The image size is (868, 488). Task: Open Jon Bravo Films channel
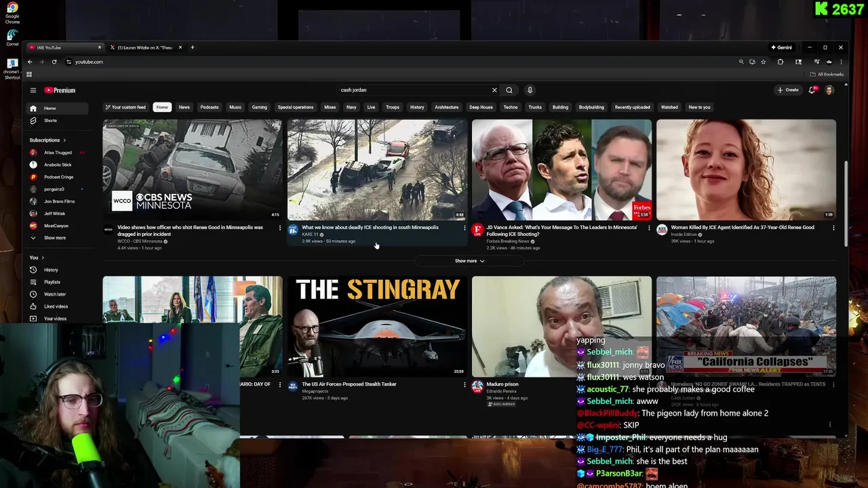pos(58,201)
